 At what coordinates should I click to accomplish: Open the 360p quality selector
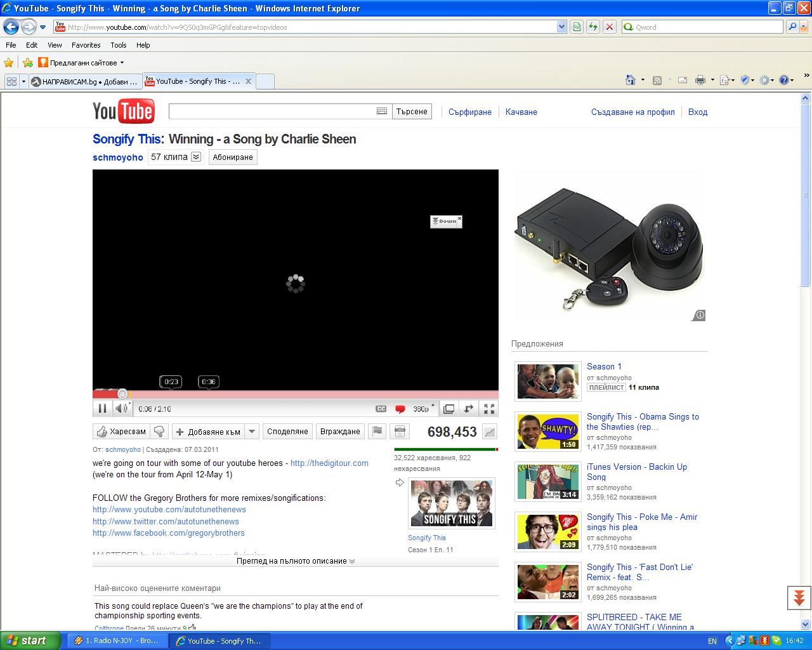[x=422, y=409]
